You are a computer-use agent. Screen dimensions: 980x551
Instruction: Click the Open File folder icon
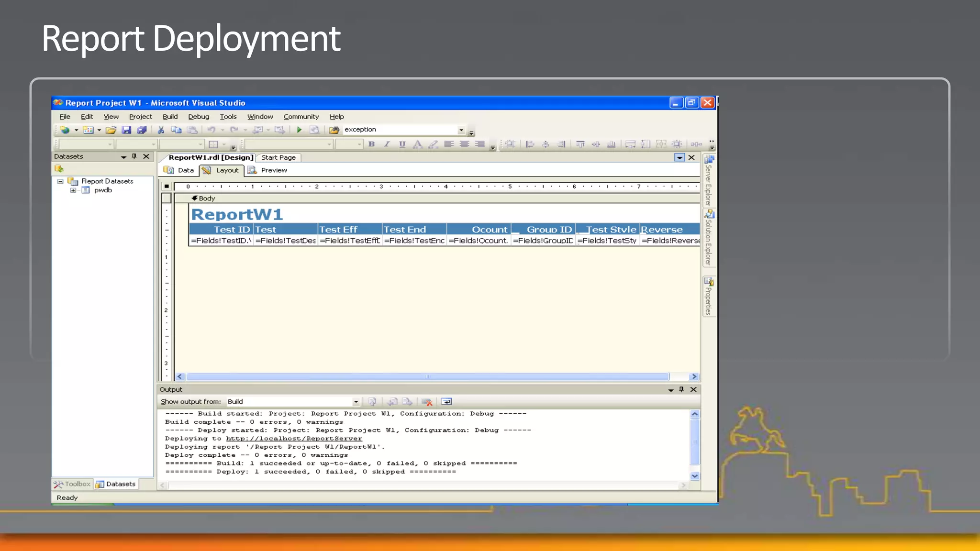(x=111, y=130)
